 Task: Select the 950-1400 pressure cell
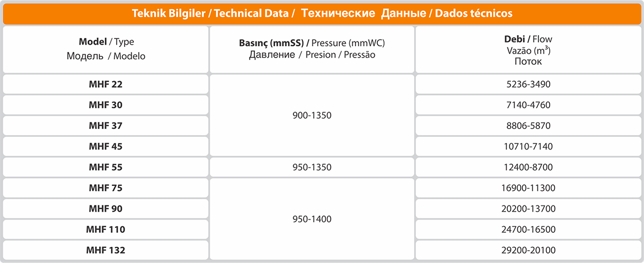coord(312,219)
